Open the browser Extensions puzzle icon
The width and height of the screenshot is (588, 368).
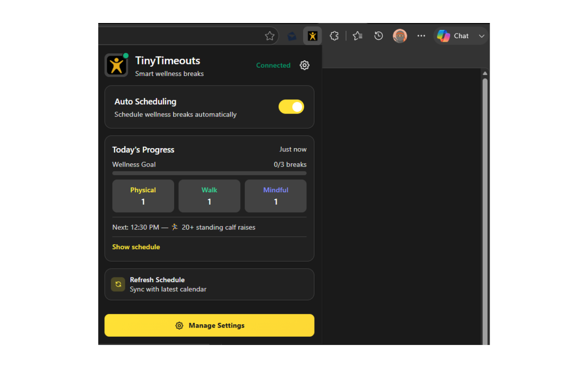click(334, 36)
